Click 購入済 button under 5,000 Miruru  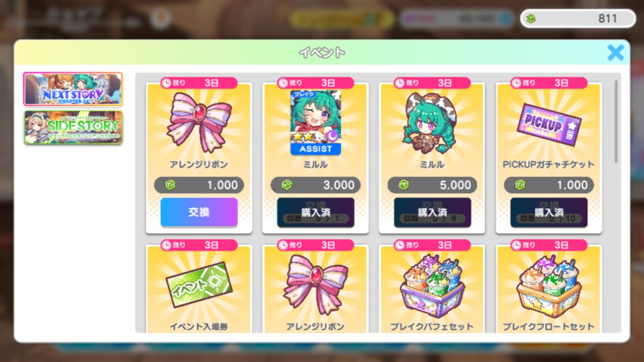[x=432, y=212]
